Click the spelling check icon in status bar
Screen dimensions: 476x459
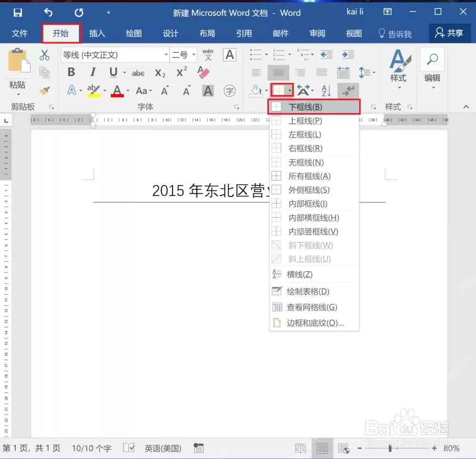129,448
